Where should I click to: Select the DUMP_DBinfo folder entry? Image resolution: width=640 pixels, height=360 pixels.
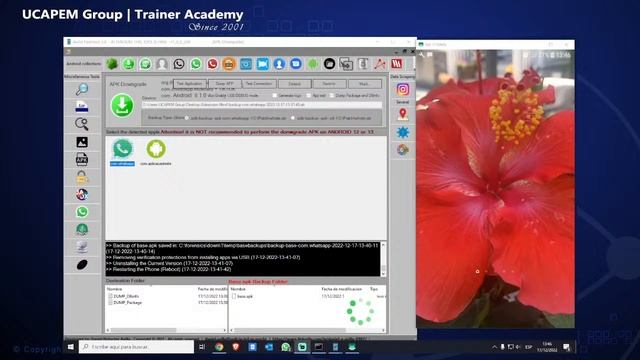point(124,296)
